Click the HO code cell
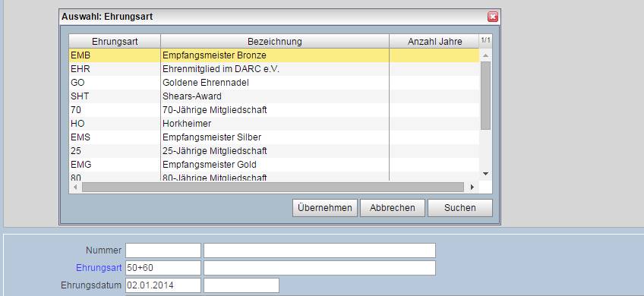This screenshot has height=296, width=644. pos(115,124)
